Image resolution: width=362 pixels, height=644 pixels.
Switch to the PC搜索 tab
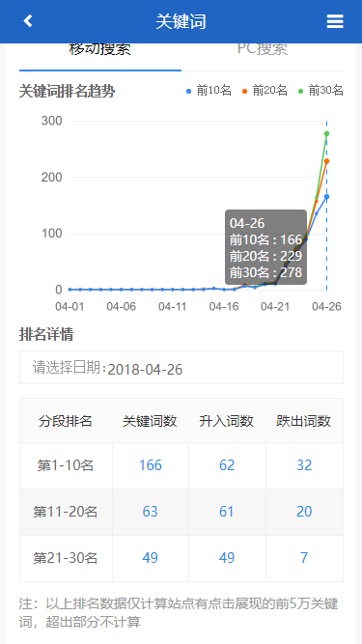pos(263,51)
